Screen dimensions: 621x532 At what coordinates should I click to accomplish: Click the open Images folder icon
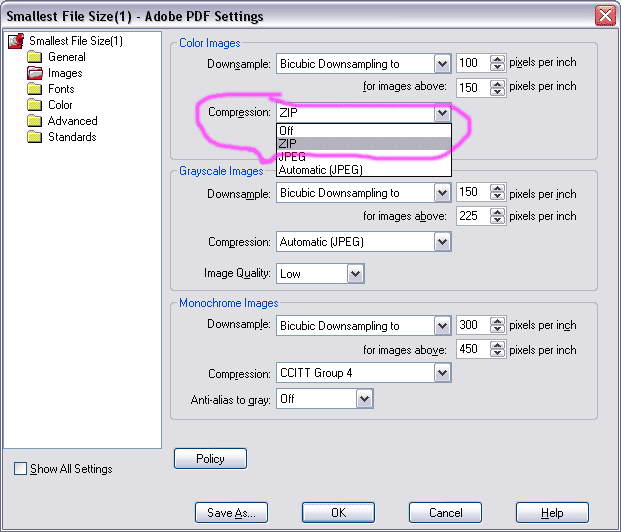click(35, 73)
